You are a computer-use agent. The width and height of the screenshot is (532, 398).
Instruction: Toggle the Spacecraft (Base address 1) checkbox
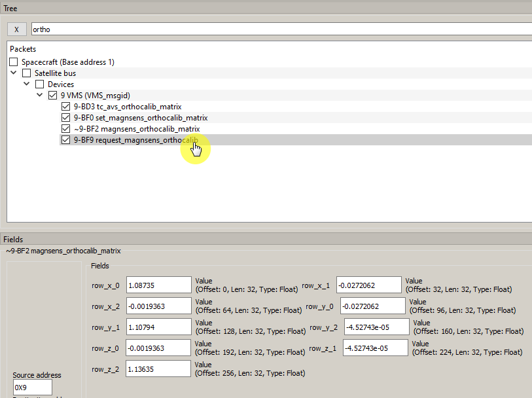tap(14, 62)
